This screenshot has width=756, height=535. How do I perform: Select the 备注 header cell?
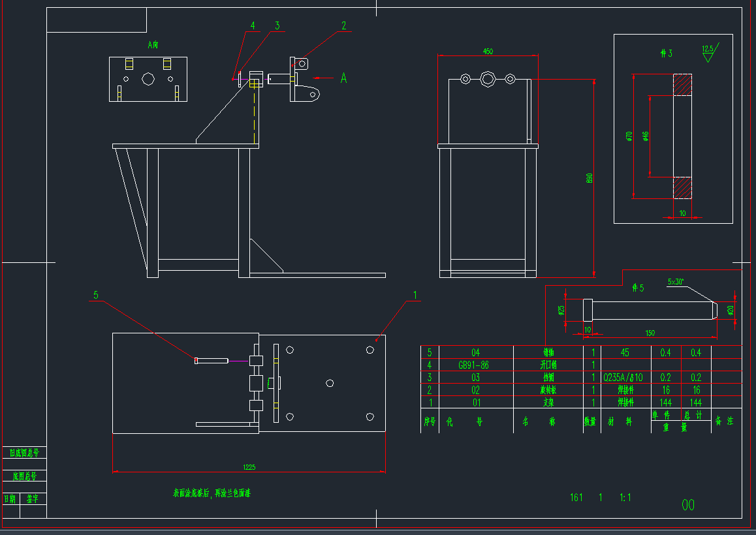click(x=725, y=421)
